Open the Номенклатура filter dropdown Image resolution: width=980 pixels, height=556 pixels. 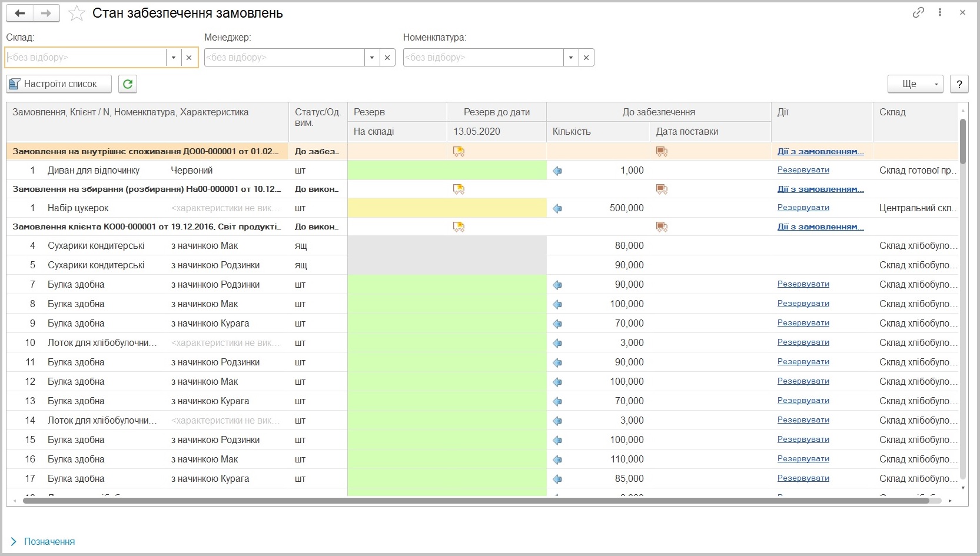pos(571,58)
